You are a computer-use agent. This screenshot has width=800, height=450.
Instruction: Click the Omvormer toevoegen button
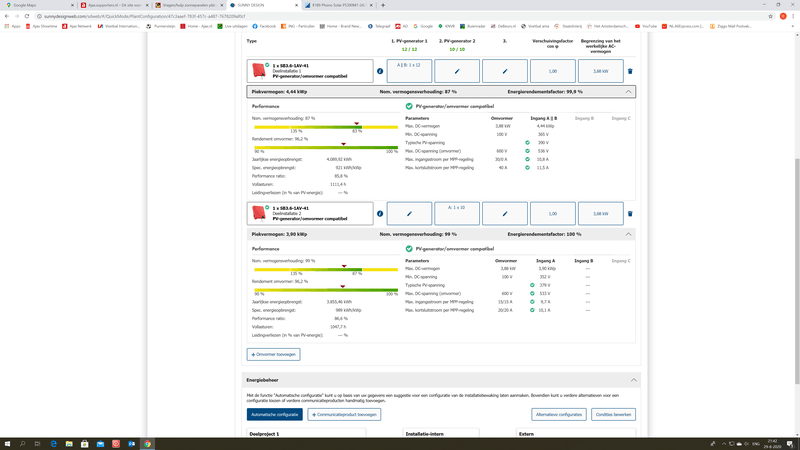[x=273, y=354]
